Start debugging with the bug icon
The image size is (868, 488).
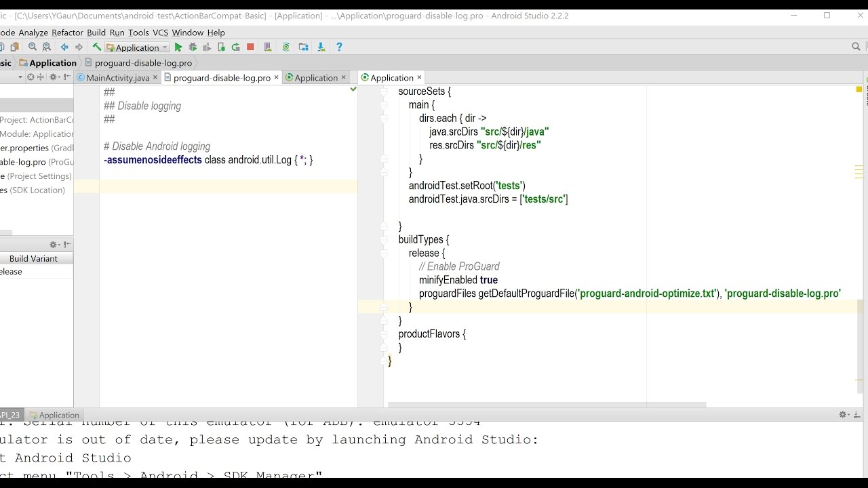tap(193, 47)
